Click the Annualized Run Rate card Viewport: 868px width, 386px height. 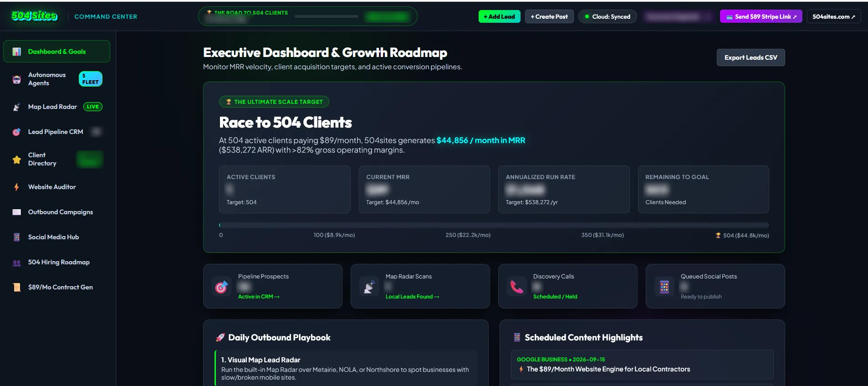click(x=564, y=189)
